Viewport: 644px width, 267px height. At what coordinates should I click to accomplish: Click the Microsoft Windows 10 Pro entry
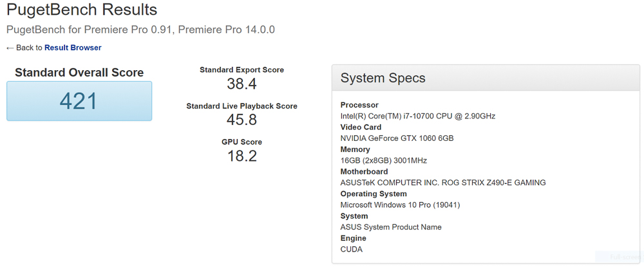pos(400,205)
